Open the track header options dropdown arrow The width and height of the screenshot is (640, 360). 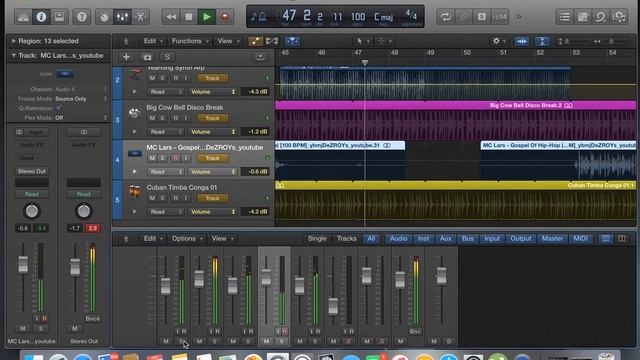(260, 57)
